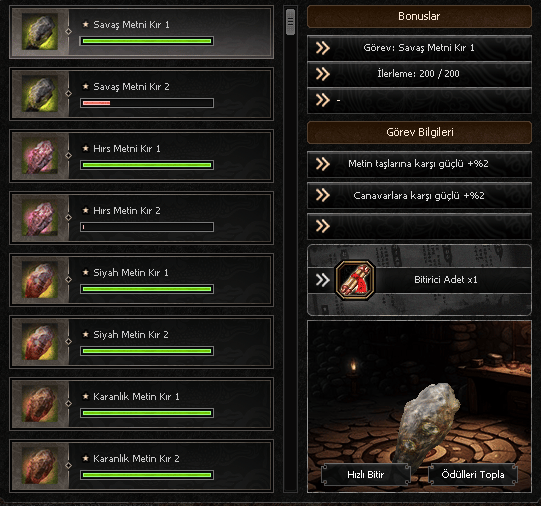Click the Siyah Metin Kır 1 stone icon
This screenshot has height=506, width=541.
40,280
